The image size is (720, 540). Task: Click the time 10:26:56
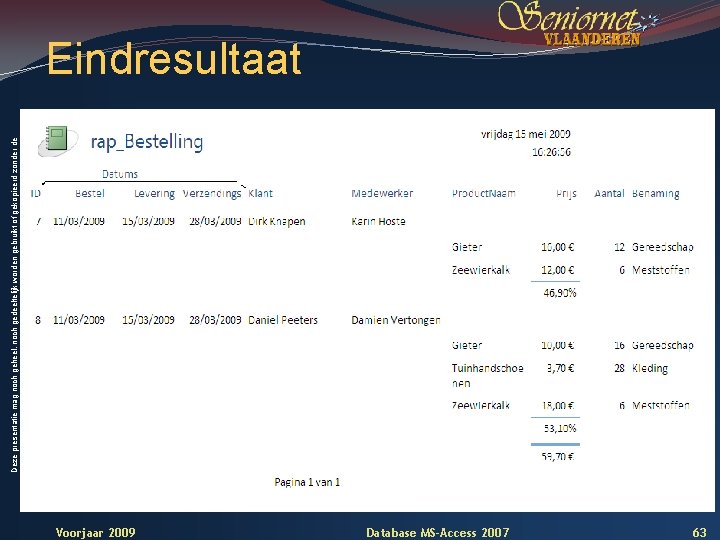(x=551, y=152)
